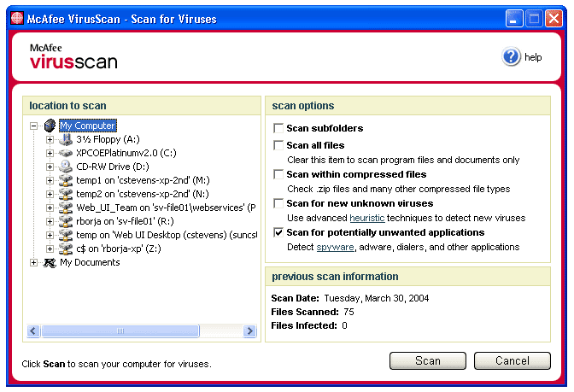Select Web_UI_Team on 'sv-file01\webservices' label
The width and height of the screenshot is (574, 392).
[166, 208]
